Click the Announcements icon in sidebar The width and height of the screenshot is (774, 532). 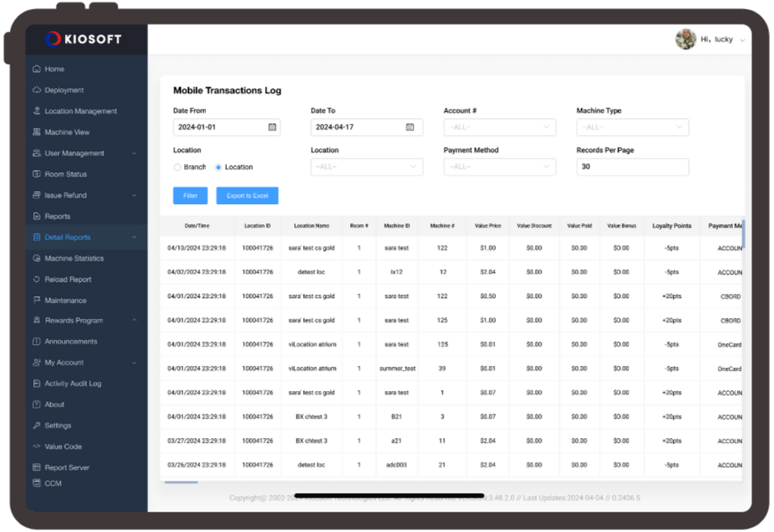coord(36,342)
